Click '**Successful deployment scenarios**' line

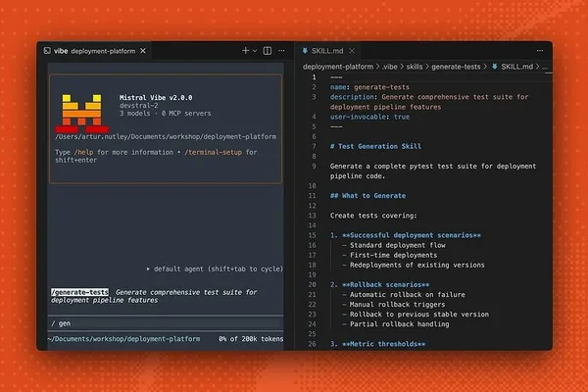coord(411,235)
